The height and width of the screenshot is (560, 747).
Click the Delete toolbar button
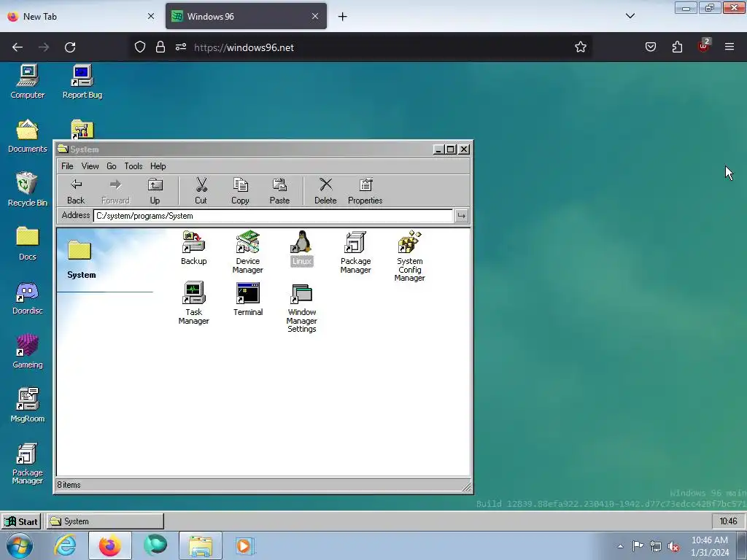click(325, 191)
